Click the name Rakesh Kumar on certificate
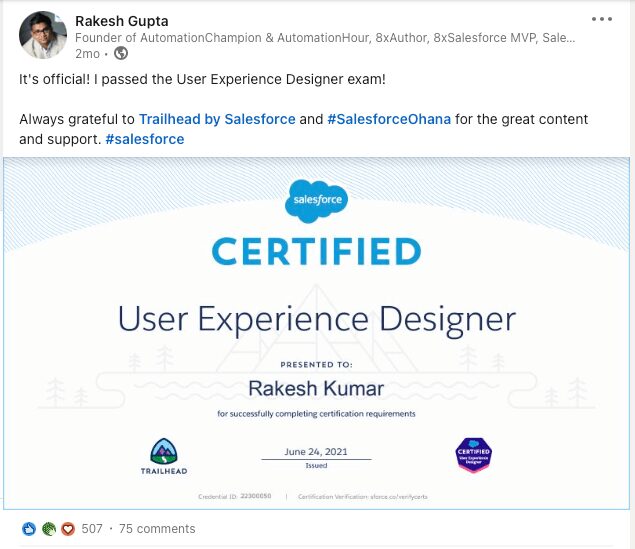635x549 pixels. (316, 389)
